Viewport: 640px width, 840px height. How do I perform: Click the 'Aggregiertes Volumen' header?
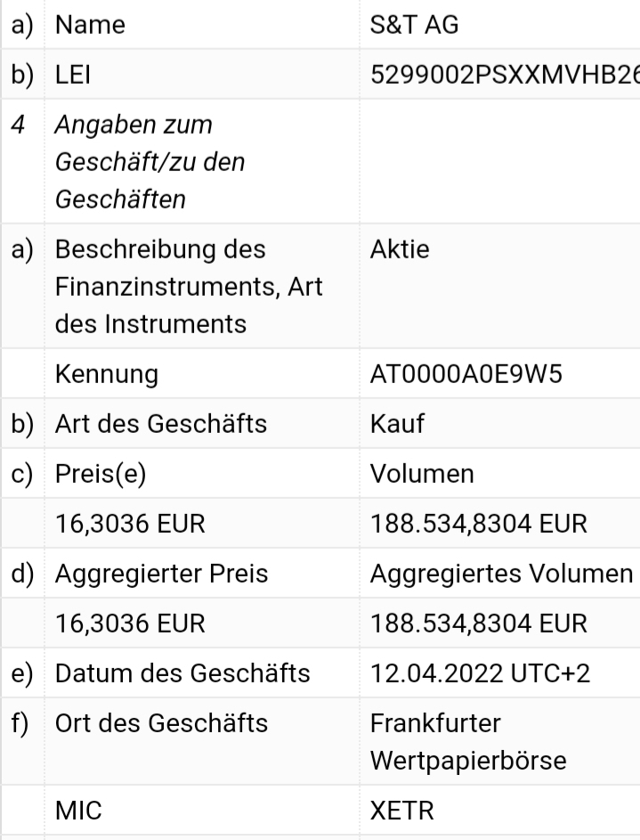coord(502,574)
